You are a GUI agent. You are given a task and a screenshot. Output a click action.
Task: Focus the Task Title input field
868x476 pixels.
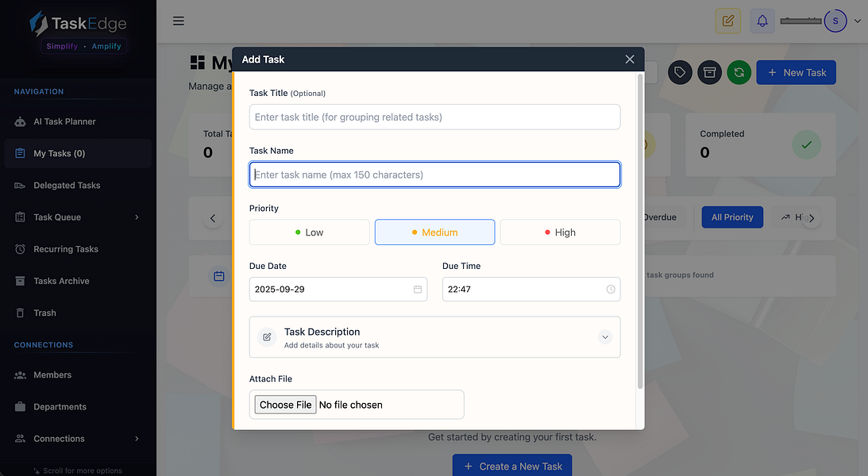[x=434, y=117]
